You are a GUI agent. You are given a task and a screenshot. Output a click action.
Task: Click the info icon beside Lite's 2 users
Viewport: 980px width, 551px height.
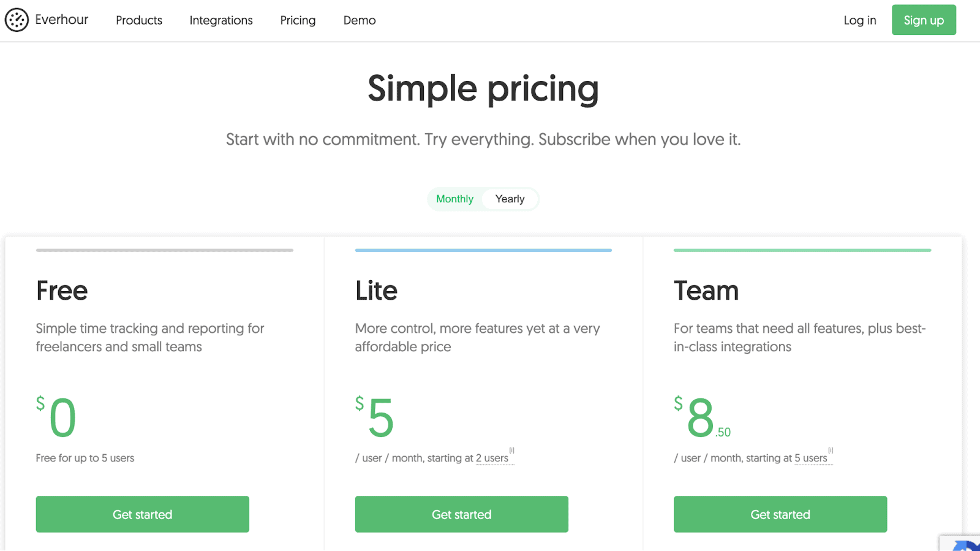coord(512,450)
